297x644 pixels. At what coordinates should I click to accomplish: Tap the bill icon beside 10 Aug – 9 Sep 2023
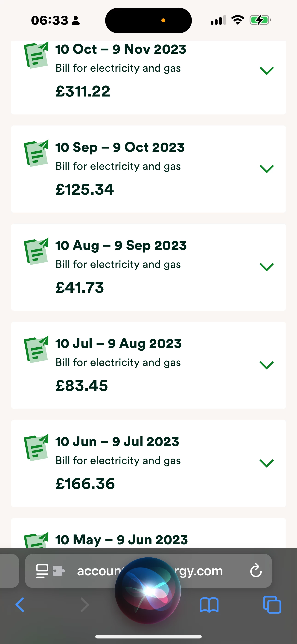[x=36, y=251]
